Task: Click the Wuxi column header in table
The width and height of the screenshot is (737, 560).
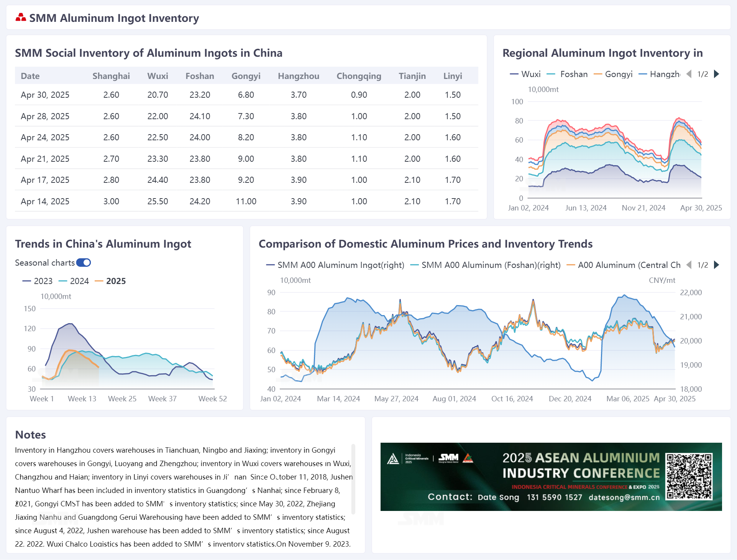Action: pos(158,76)
